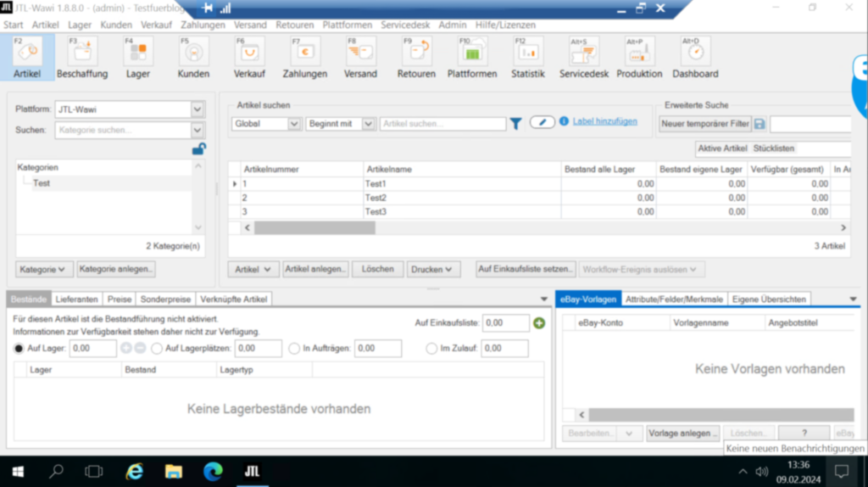
Task: Click the article table horizontal scrollbar thumb
Action: pyautogui.click(x=314, y=227)
